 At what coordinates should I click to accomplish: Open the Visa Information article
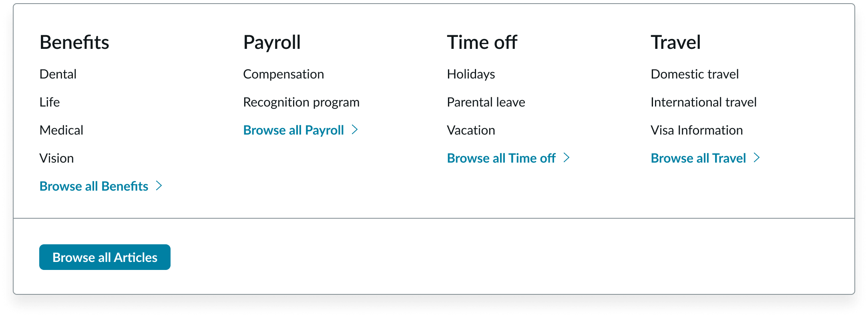(x=697, y=130)
